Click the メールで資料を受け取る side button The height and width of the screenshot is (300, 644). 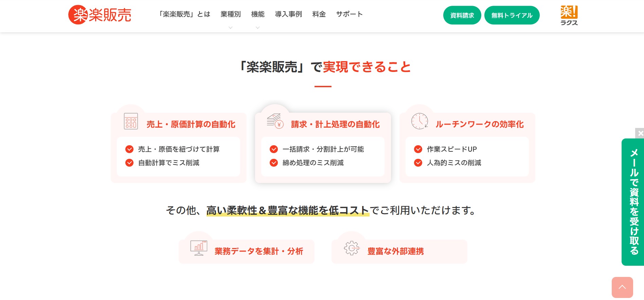633,202
